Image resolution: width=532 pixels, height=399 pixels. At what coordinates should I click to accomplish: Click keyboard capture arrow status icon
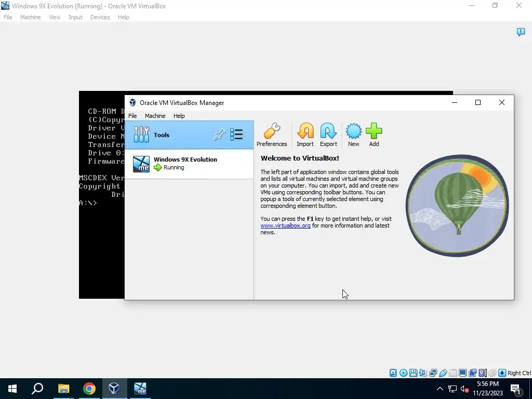(502, 373)
